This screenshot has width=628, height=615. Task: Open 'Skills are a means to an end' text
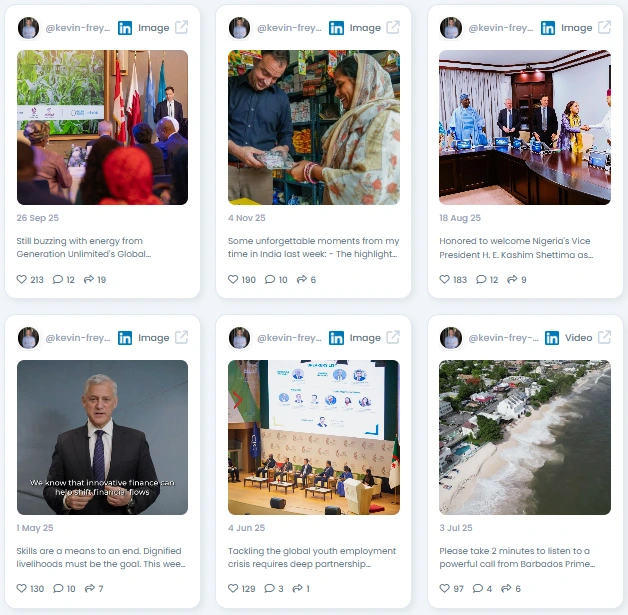coord(101,557)
